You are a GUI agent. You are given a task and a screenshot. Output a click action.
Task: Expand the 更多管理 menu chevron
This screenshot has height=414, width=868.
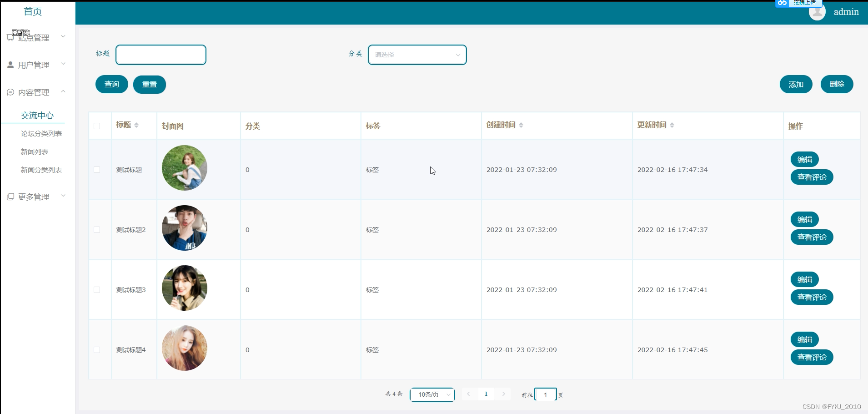63,196
